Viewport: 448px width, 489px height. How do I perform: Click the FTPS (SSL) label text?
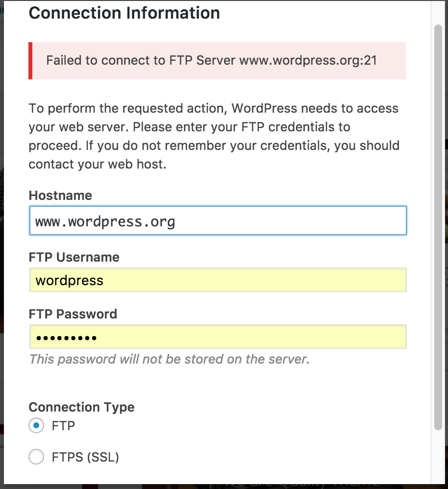pos(85,457)
